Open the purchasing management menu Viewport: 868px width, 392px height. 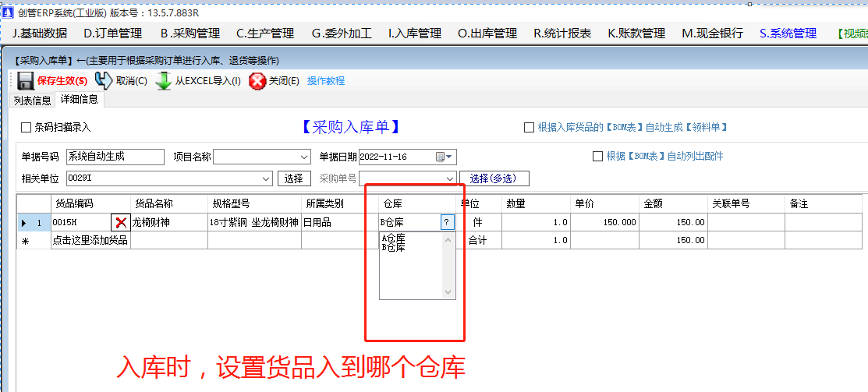190,34
